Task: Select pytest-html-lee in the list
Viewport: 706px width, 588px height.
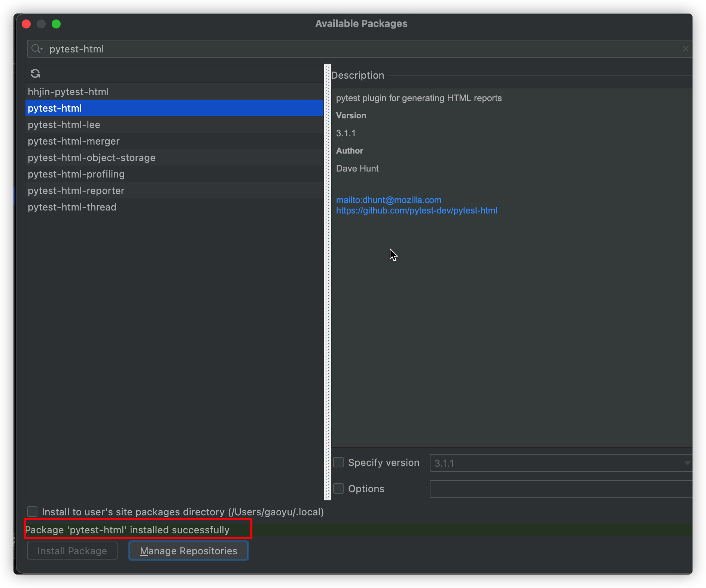Action: 174,125
